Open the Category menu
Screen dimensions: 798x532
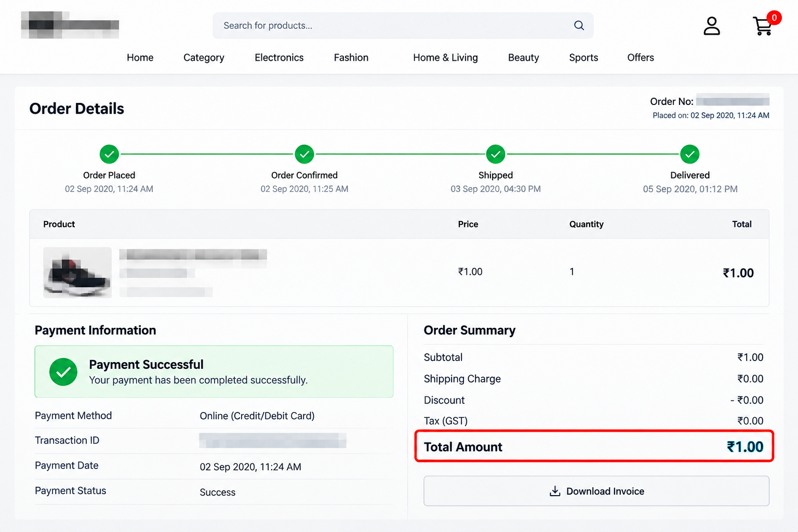tap(204, 58)
